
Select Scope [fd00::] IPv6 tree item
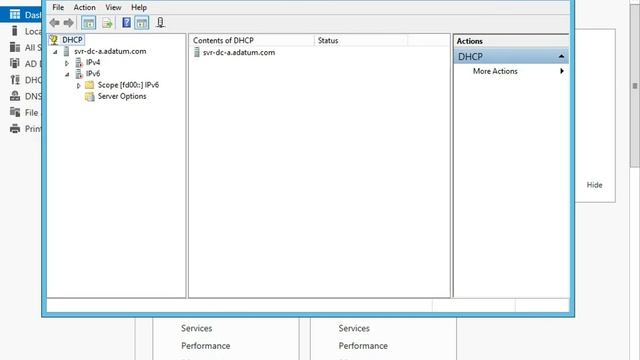pyautogui.click(x=128, y=85)
